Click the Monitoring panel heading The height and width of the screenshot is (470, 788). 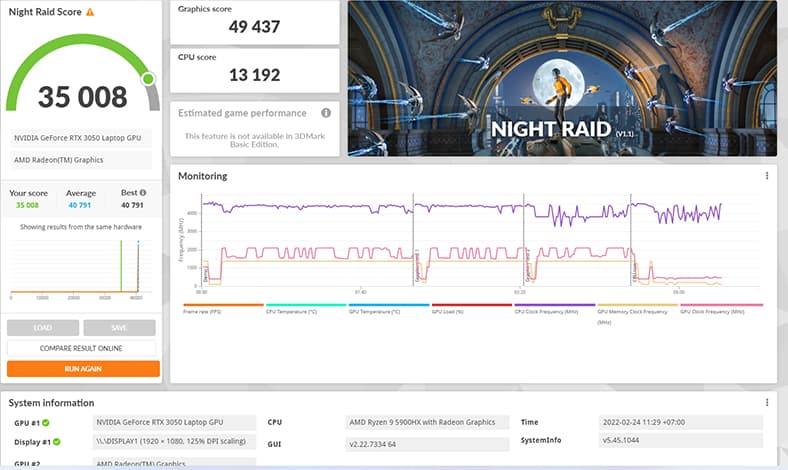pyautogui.click(x=203, y=176)
